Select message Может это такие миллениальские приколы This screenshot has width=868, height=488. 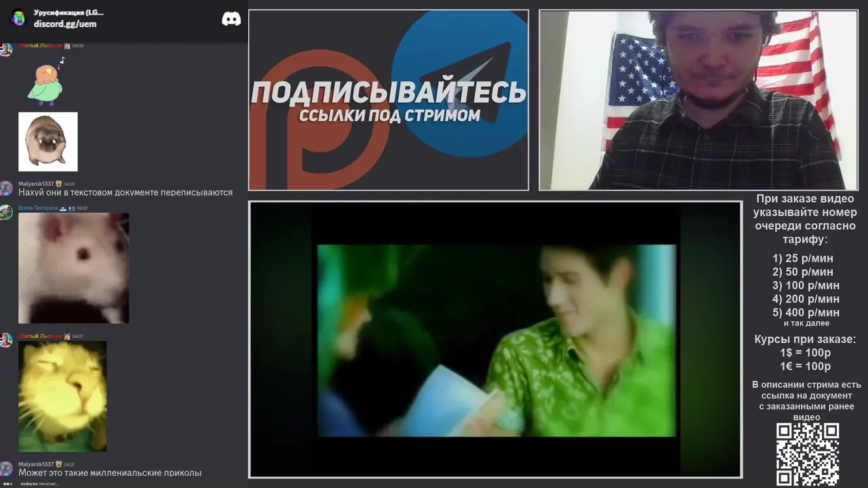coord(110,473)
